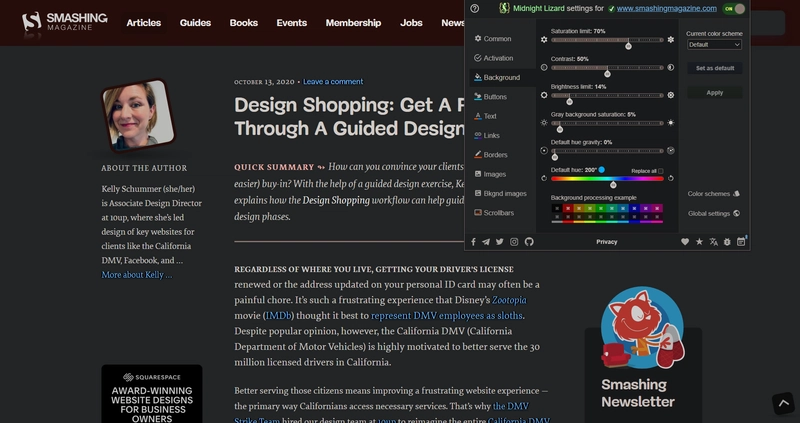Switch to the Links tab
Screen dimensions: 800x423
pos(502,136)
